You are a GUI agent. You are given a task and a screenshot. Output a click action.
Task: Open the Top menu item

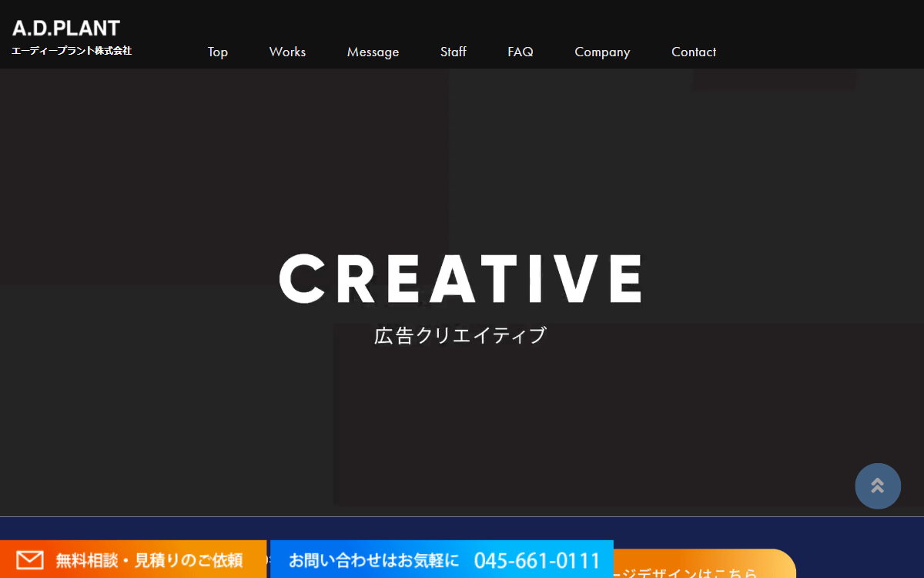(x=218, y=52)
